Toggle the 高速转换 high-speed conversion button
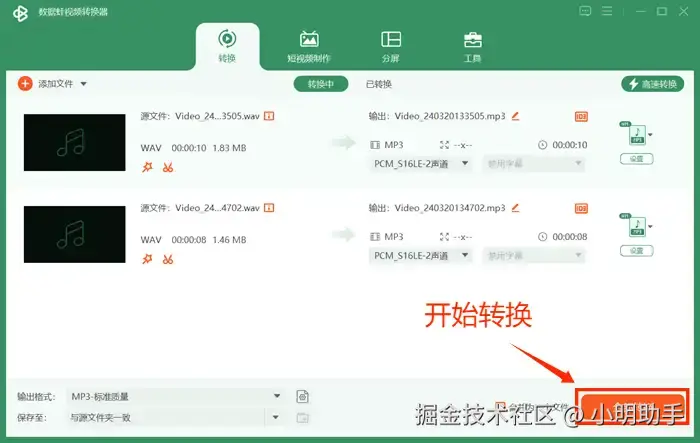The width and height of the screenshot is (700, 443). point(652,84)
